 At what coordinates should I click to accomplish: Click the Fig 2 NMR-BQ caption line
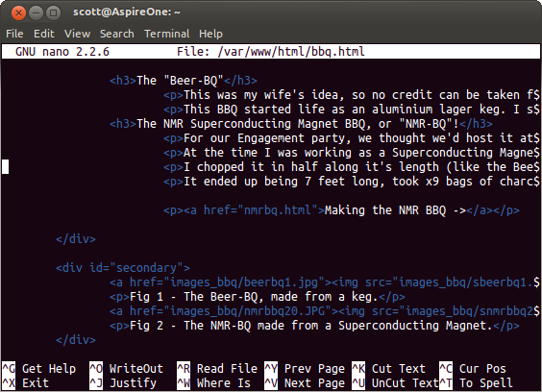click(x=314, y=326)
